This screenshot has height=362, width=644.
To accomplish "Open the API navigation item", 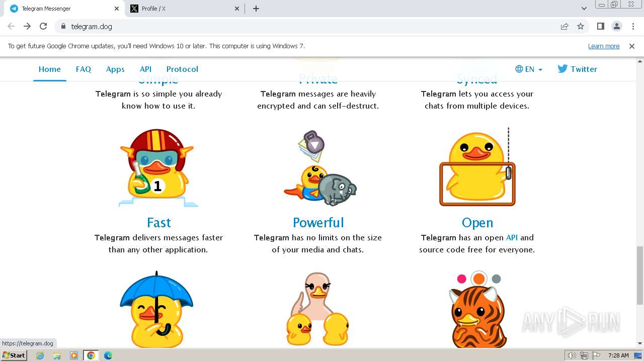I will [145, 69].
